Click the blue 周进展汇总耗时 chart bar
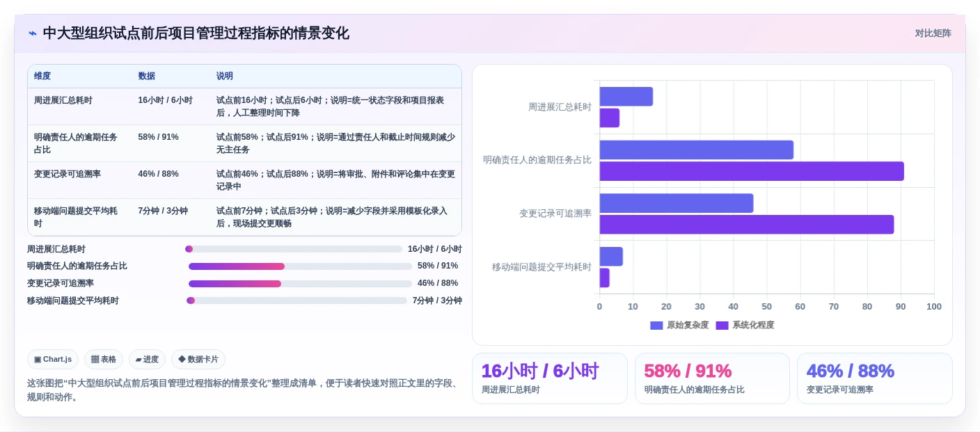Image resolution: width=980 pixels, height=432 pixels. pos(626,97)
